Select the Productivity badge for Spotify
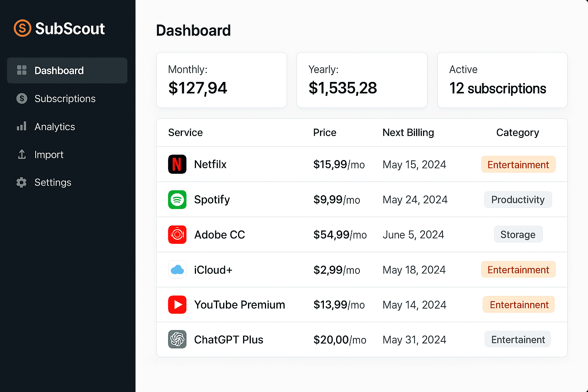Screen dimensions: 588x392 518,199
